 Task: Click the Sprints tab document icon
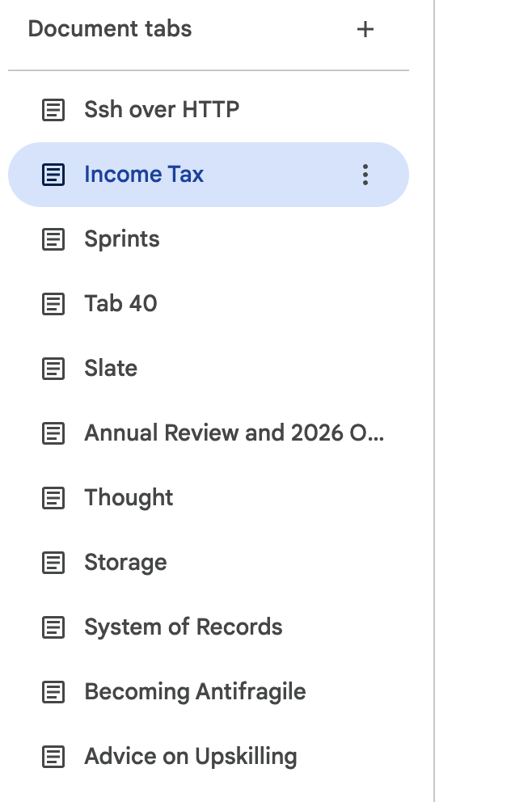53,239
